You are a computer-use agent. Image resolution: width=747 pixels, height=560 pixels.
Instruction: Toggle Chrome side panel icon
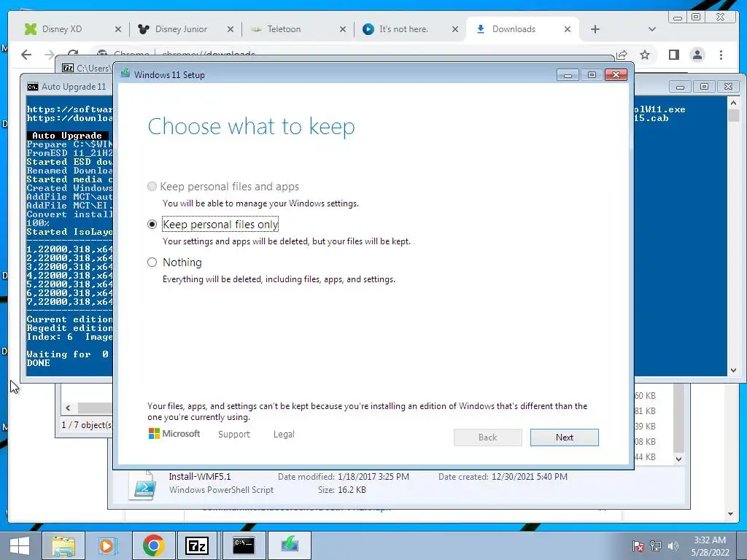click(x=673, y=55)
